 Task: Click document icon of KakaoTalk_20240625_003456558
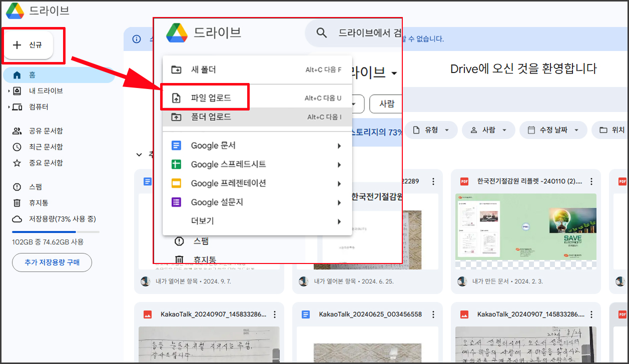tap(306, 314)
